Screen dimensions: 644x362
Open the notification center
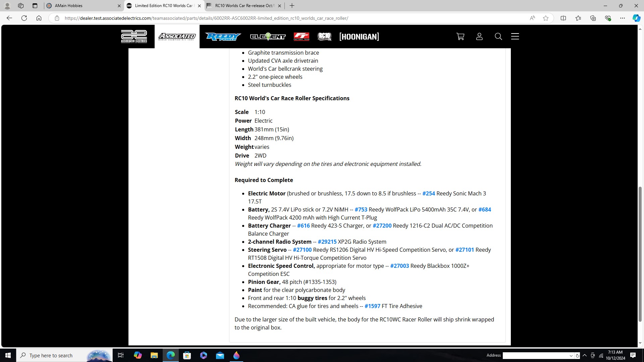coord(633,355)
